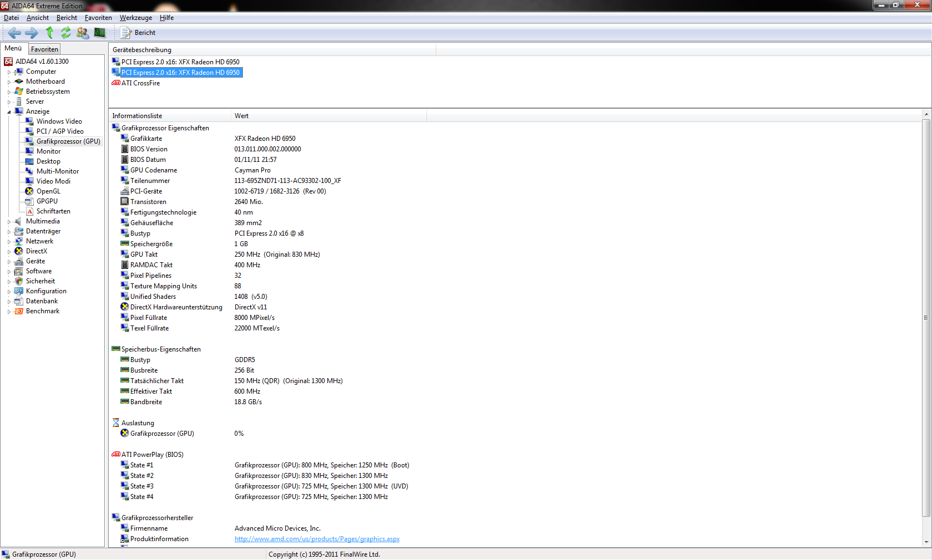Expand the Netzwerk tree node
Screen dimensions: 932x560
tap(9, 242)
